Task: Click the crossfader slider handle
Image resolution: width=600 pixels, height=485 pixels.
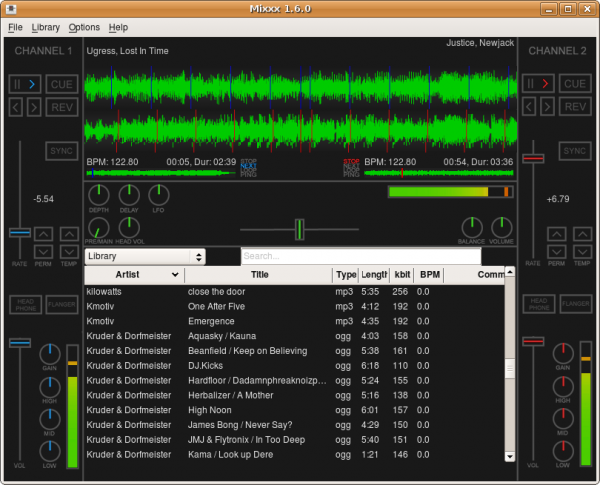Action: (x=298, y=229)
